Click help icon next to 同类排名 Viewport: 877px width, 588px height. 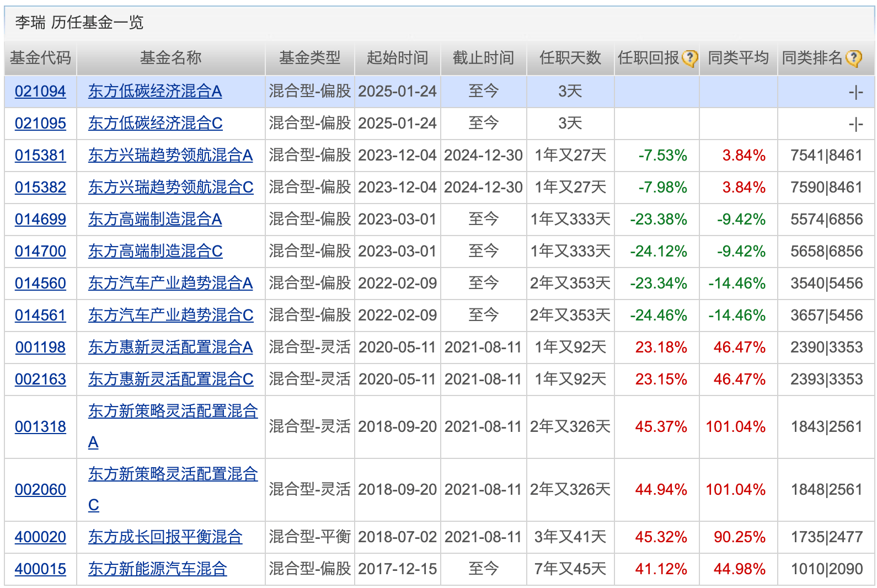click(x=854, y=58)
